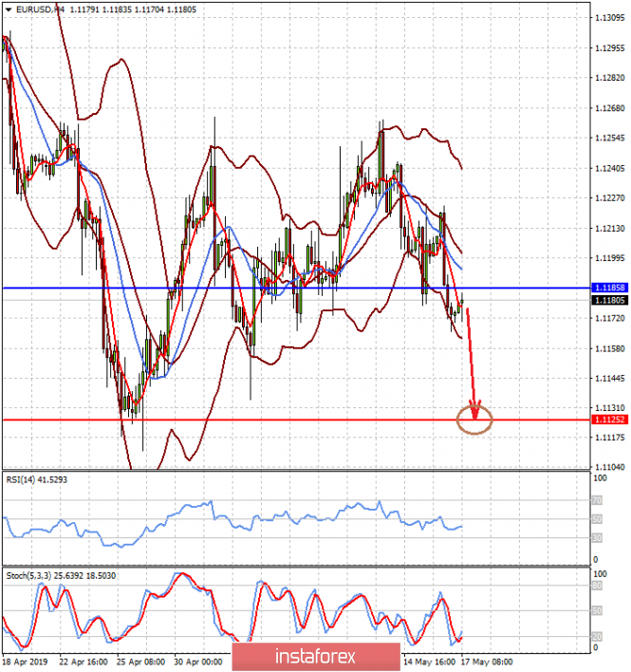Open the chart menu triangle beside EURUSD
The image size is (631, 672).
point(9,9)
